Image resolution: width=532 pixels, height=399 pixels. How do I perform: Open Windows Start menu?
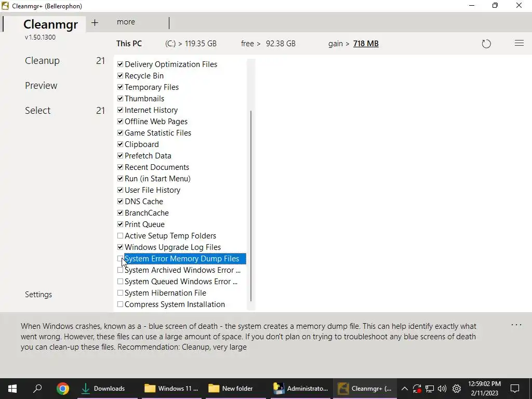[x=12, y=389]
